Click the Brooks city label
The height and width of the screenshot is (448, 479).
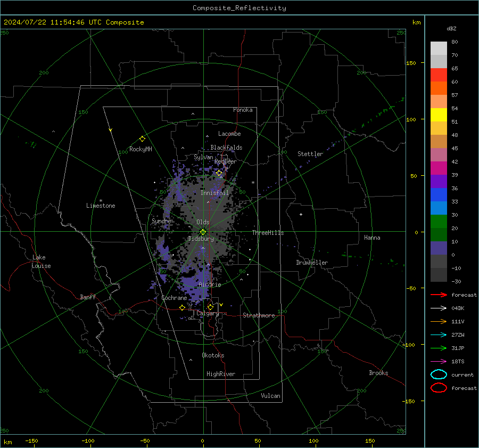pos(378,373)
